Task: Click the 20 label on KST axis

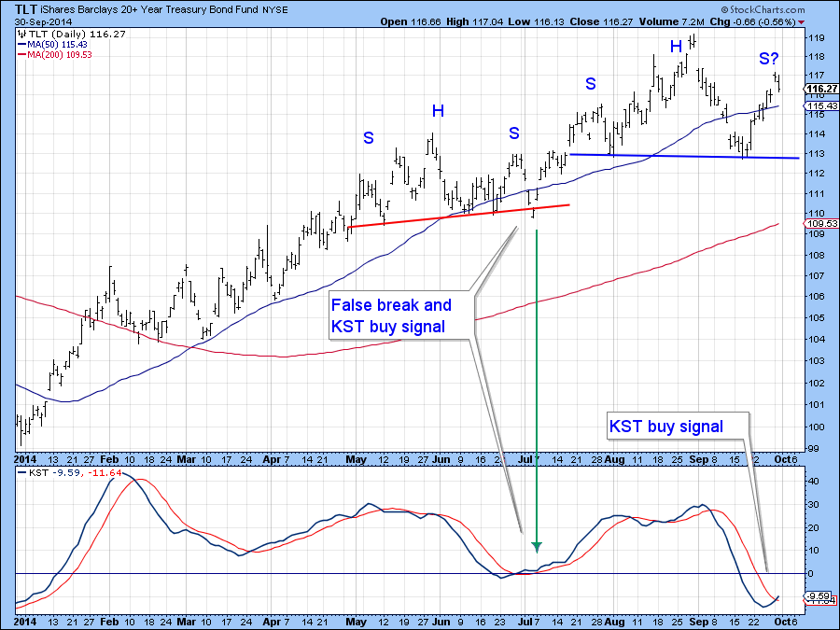Action: pos(813,527)
